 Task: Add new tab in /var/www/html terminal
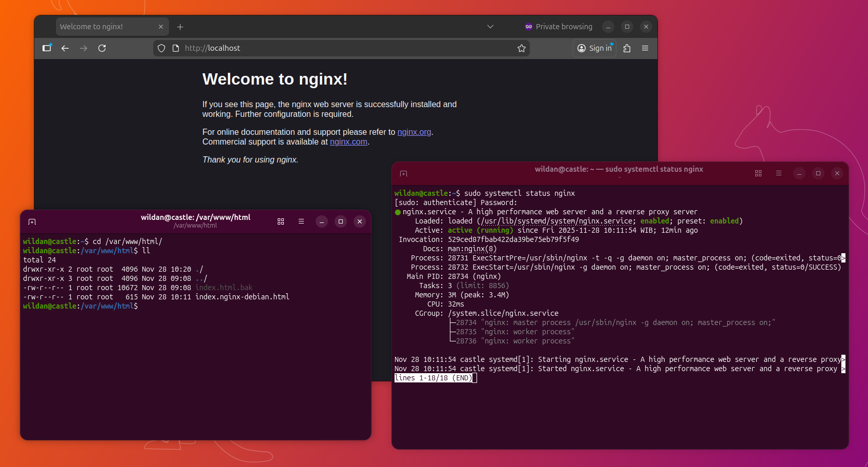pos(32,221)
